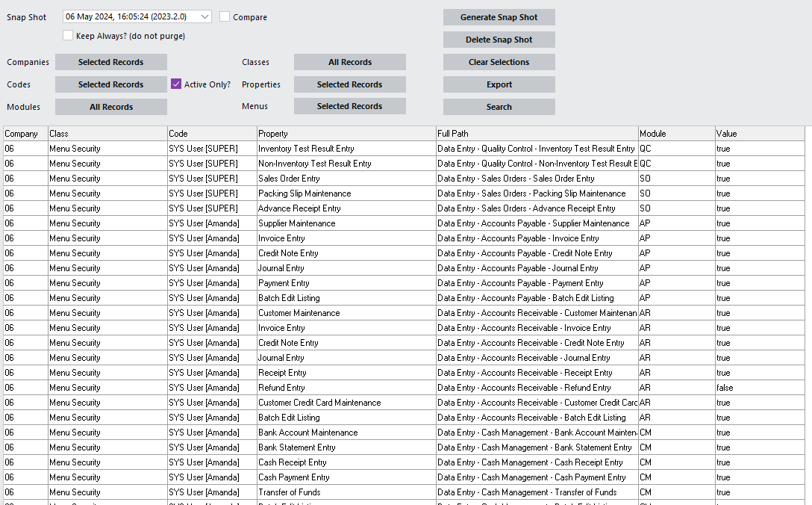Click company 06 in Payment Entry row
The width and height of the screenshot is (812, 505).
[25, 283]
